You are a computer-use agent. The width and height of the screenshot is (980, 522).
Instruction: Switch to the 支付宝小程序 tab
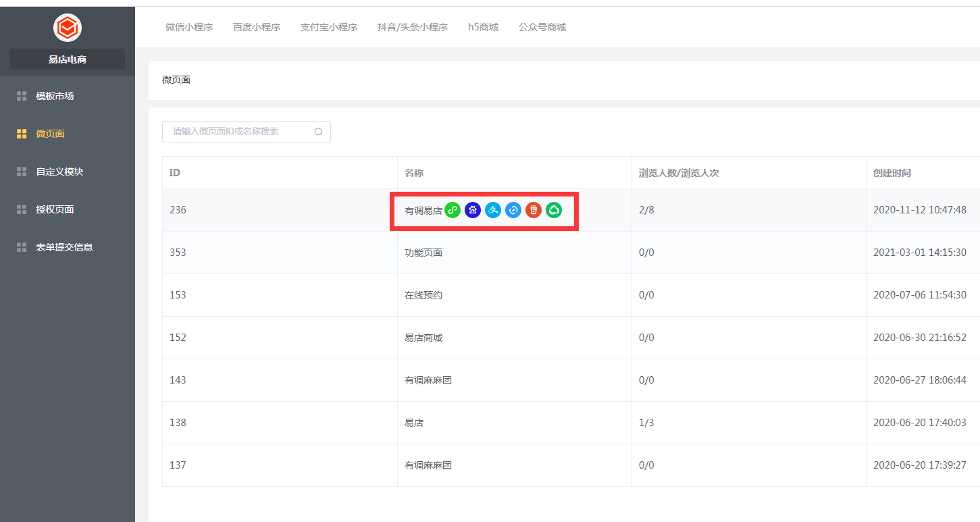329,27
